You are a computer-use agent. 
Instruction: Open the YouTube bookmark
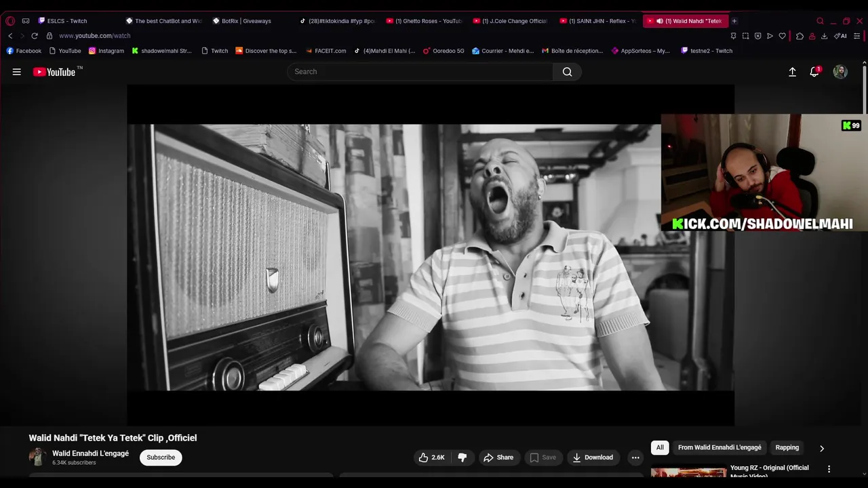[65, 51]
